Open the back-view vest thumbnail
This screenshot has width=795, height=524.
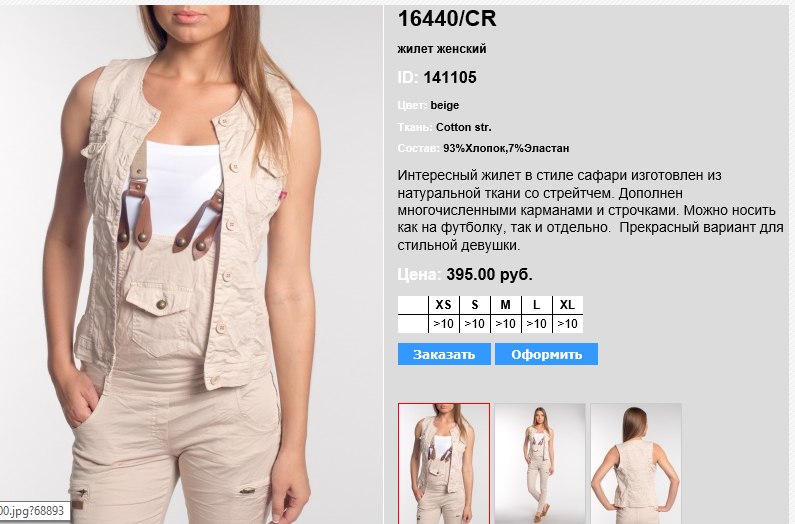tap(636, 463)
